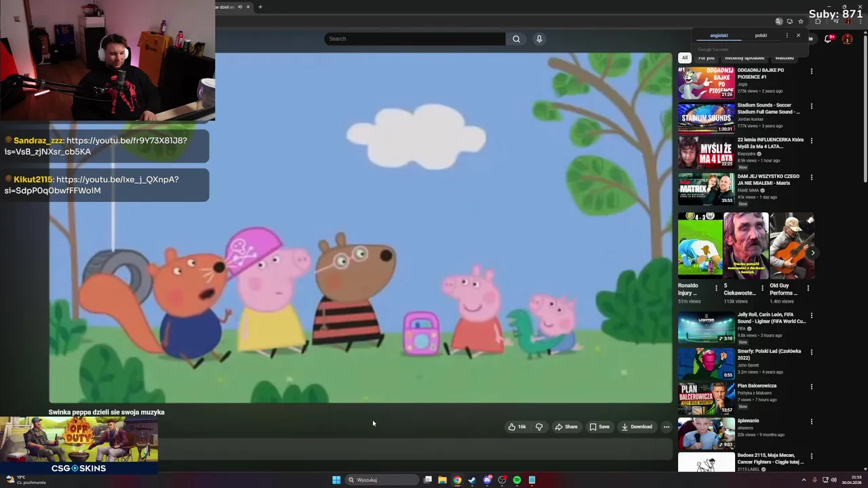Image resolution: width=868 pixels, height=488 pixels.
Task: Switch to Chrome on the taskbar
Action: (x=457, y=480)
